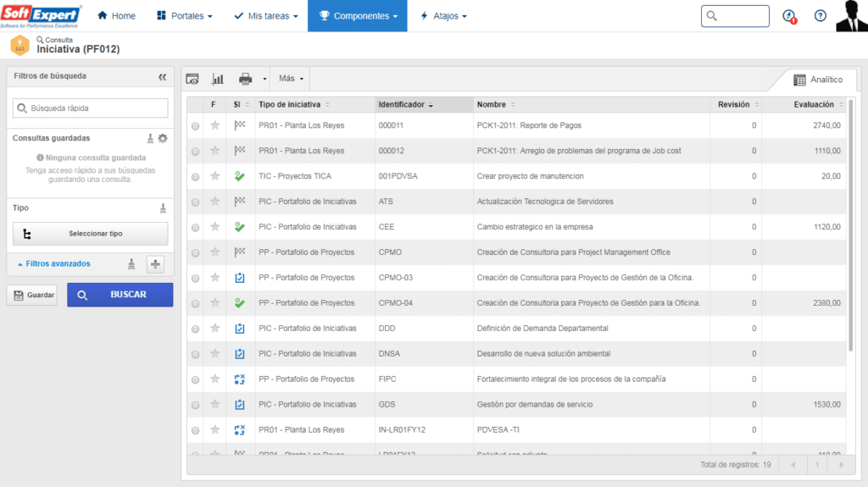Expand the print options dropdown arrow

[x=264, y=79]
